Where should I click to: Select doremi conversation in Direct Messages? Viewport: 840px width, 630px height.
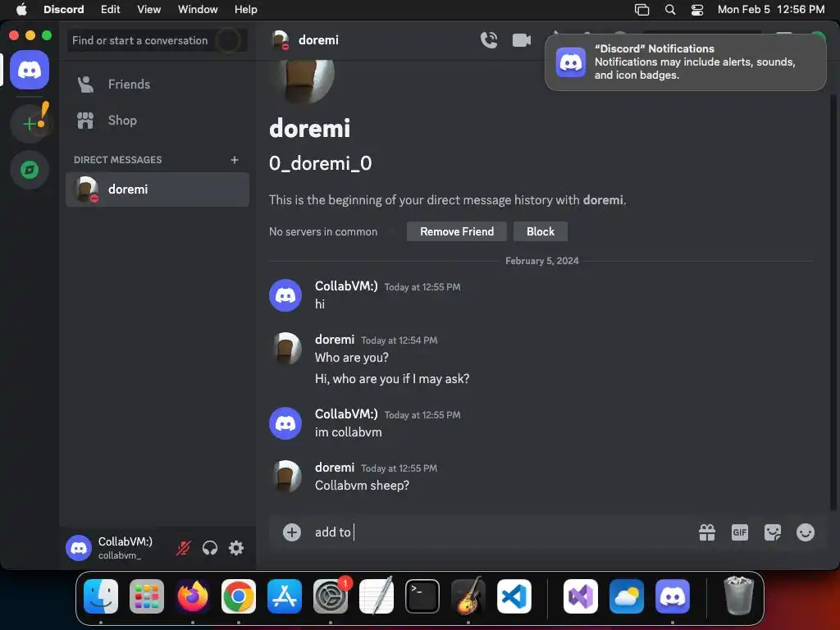click(157, 189)
